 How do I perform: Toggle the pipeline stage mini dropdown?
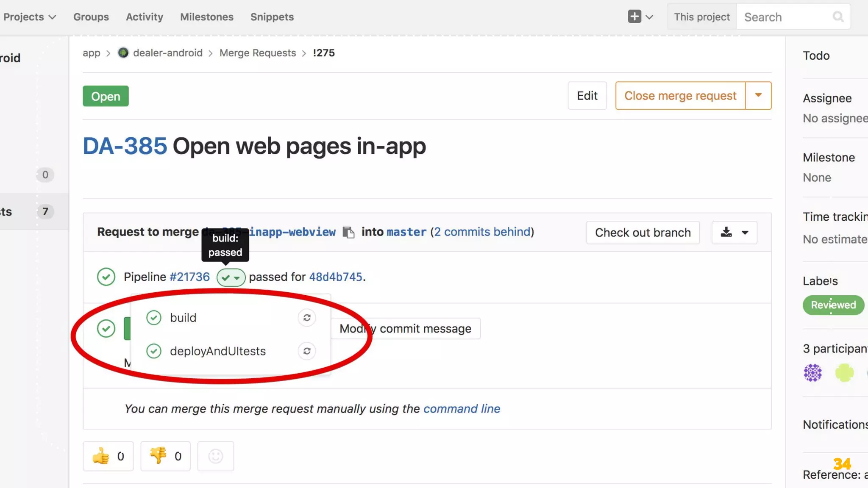231,278
